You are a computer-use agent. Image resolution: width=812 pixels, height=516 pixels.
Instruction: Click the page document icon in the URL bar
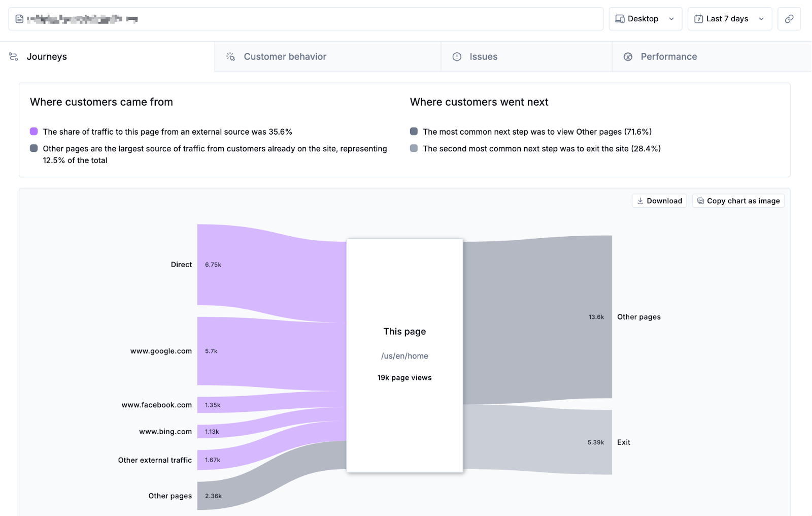coord(19,18)
